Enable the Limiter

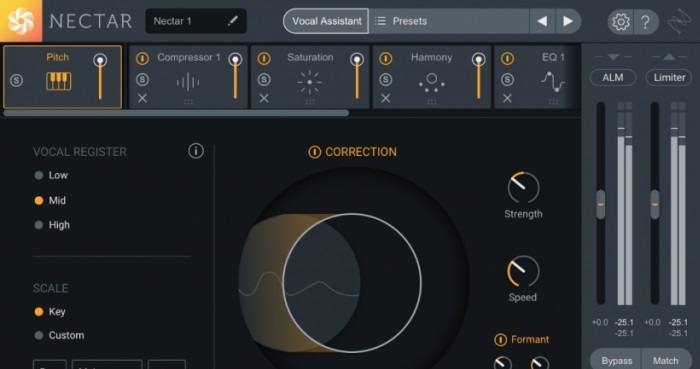point(669,78)
